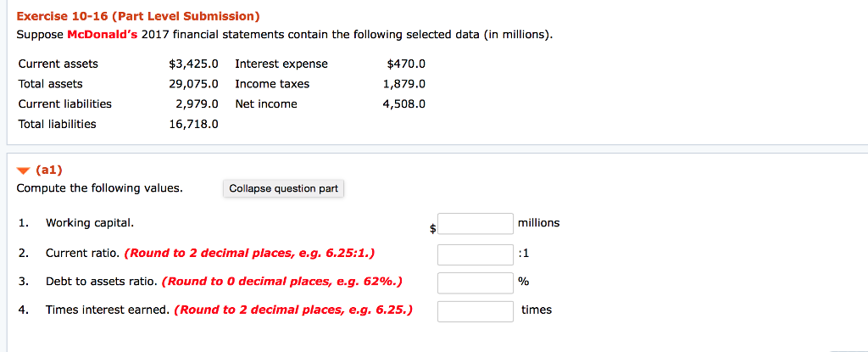Click the Total liabilities value 16,718.0

193,124
